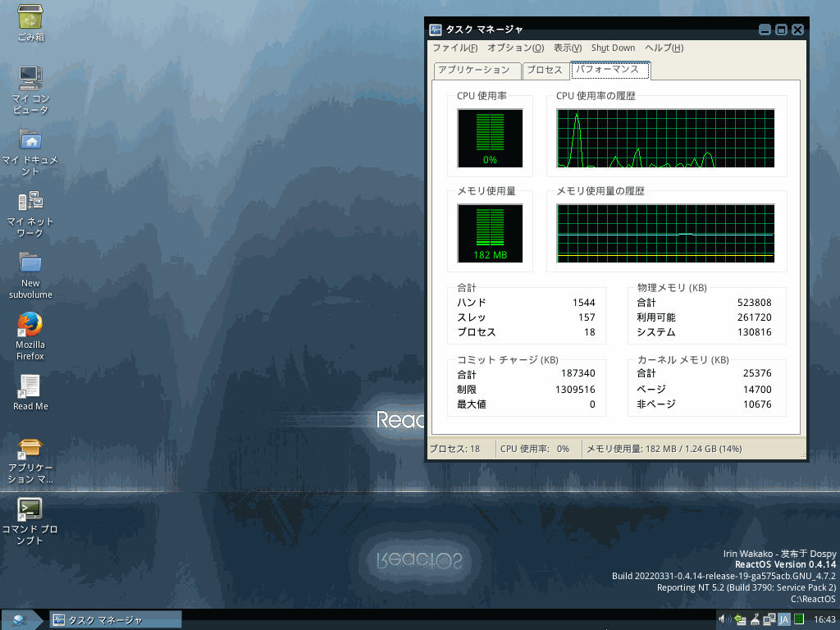Close the タスク マネージャ window
Screen dimensions: 840x630
point(797,30)
